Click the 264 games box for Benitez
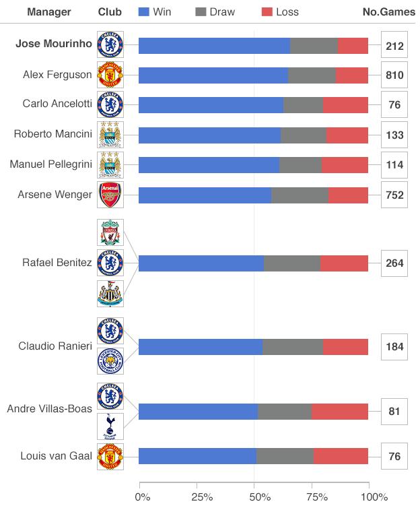Viewport: 420px width, 512px height. pos(394,263)
